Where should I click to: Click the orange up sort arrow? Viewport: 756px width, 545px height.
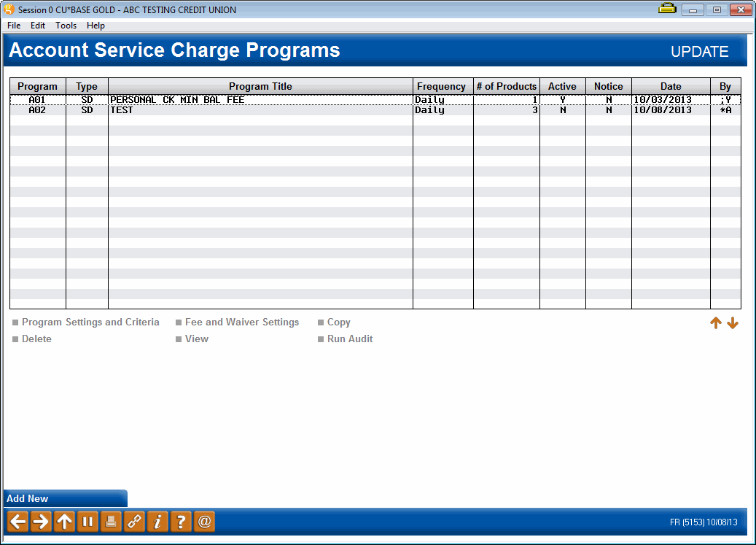tap(716, 322)
